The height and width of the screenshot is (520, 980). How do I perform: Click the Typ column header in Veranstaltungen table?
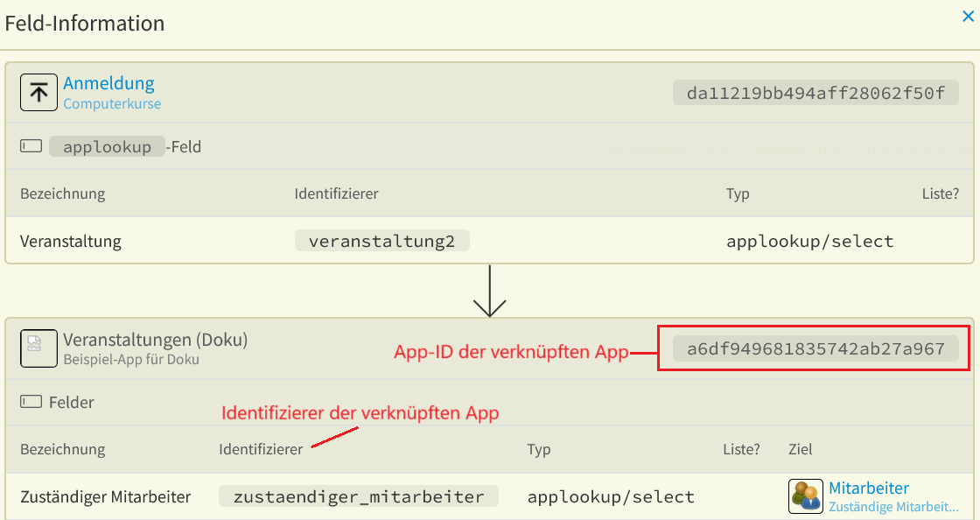coord(539,449)
